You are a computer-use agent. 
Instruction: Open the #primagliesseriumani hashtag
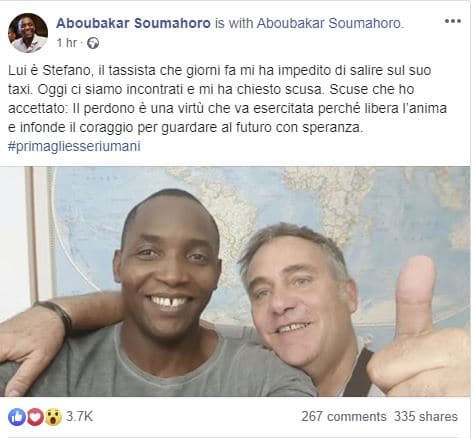(74, 146)
